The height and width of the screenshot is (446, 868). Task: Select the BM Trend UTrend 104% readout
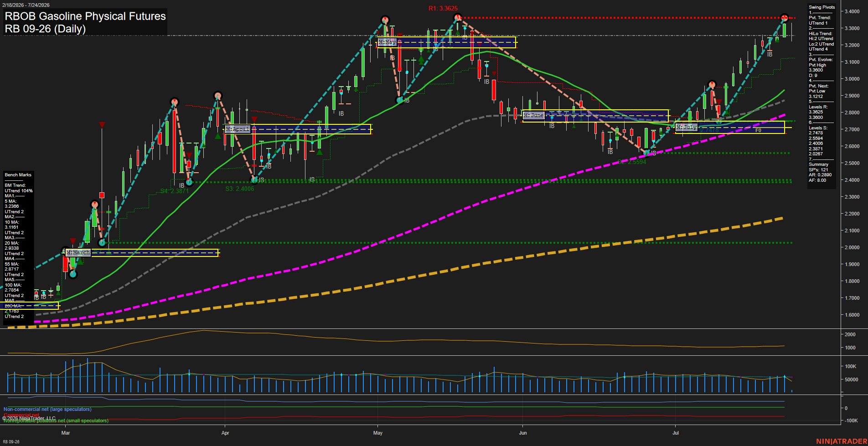tap(19, 188)
